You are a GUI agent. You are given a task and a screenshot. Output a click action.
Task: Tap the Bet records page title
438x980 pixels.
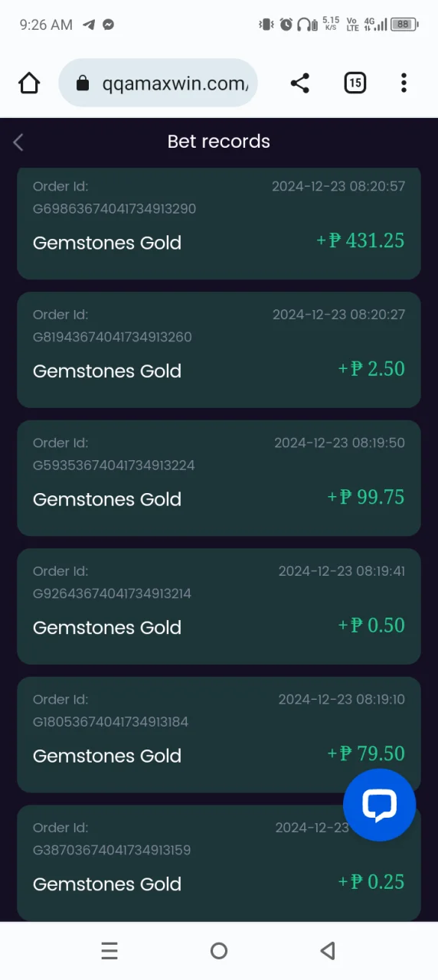pos(219,142)
